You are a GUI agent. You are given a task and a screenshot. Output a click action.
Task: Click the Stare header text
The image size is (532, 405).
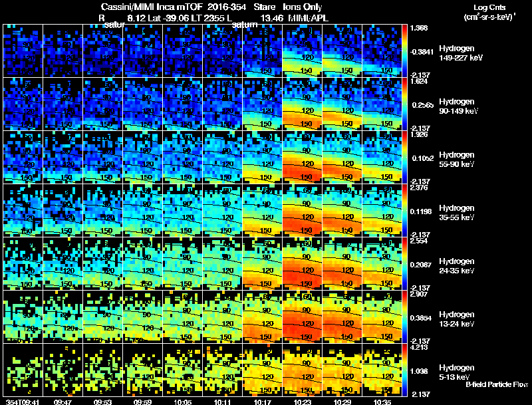264,7
